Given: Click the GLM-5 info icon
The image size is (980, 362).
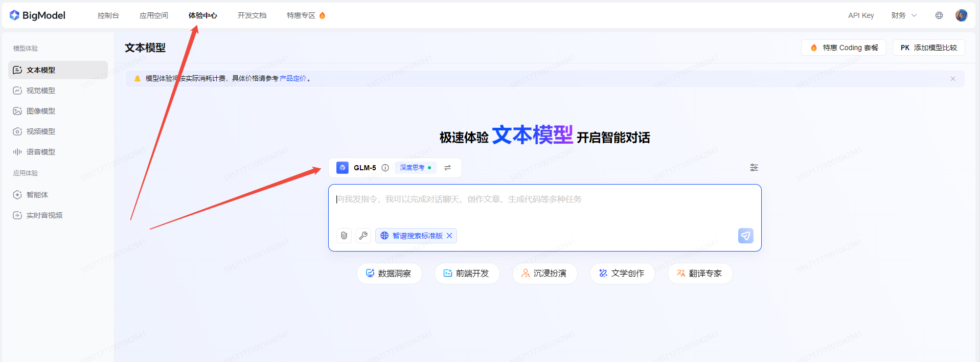Looking at the screenshot, I should (385, 168).
